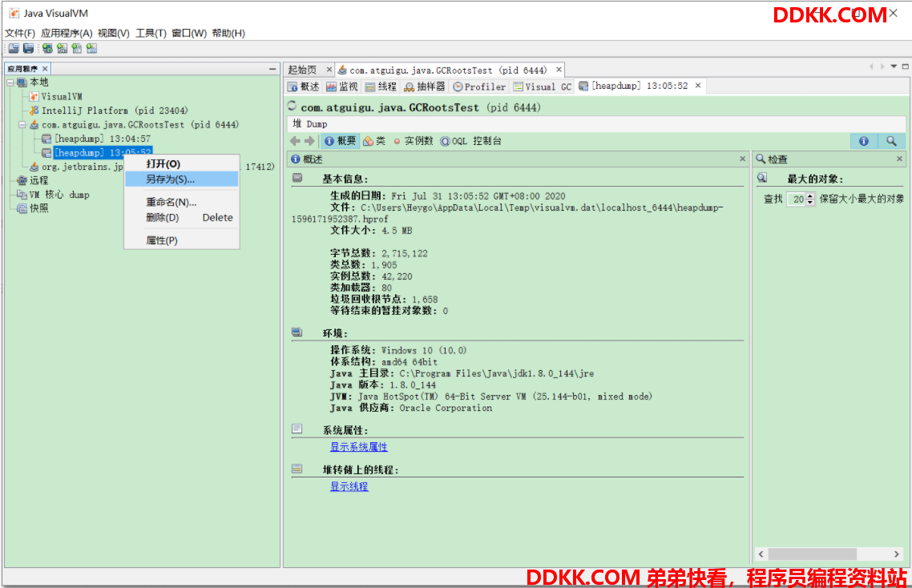
Task: Click the IntelliJ Platform node icon
Action: 34,111
